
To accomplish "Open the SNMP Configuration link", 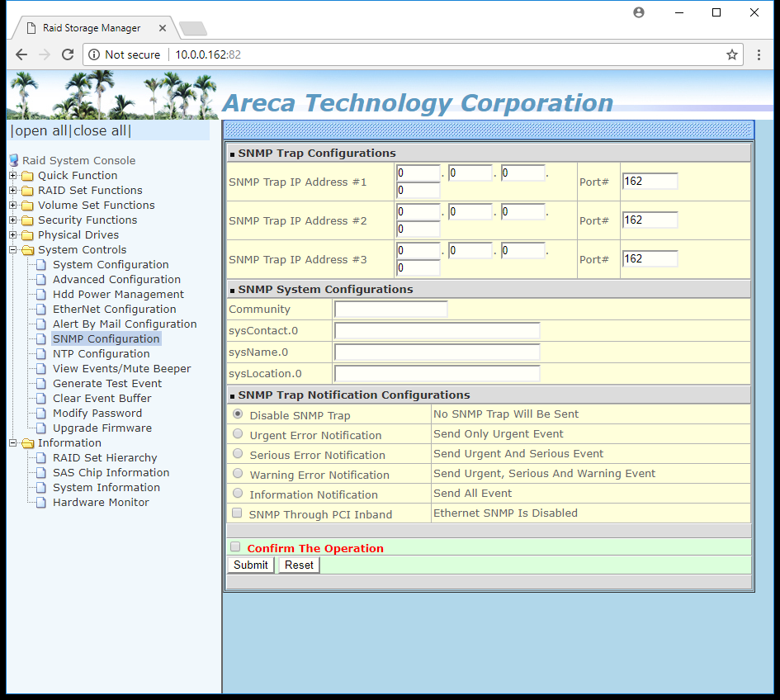I will pyautogui.click(x=106, y=338).
